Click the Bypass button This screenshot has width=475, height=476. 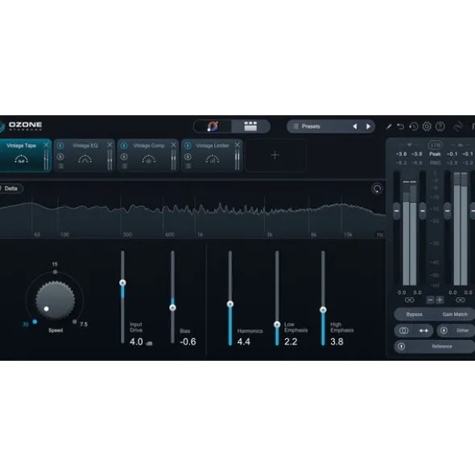pos(414,314)
